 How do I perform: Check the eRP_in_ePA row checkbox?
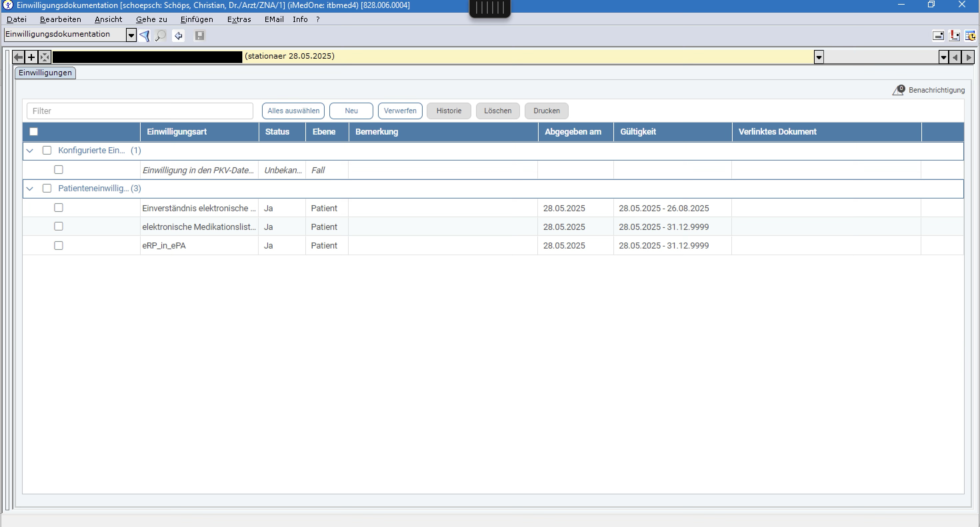(x=59, y=246)
